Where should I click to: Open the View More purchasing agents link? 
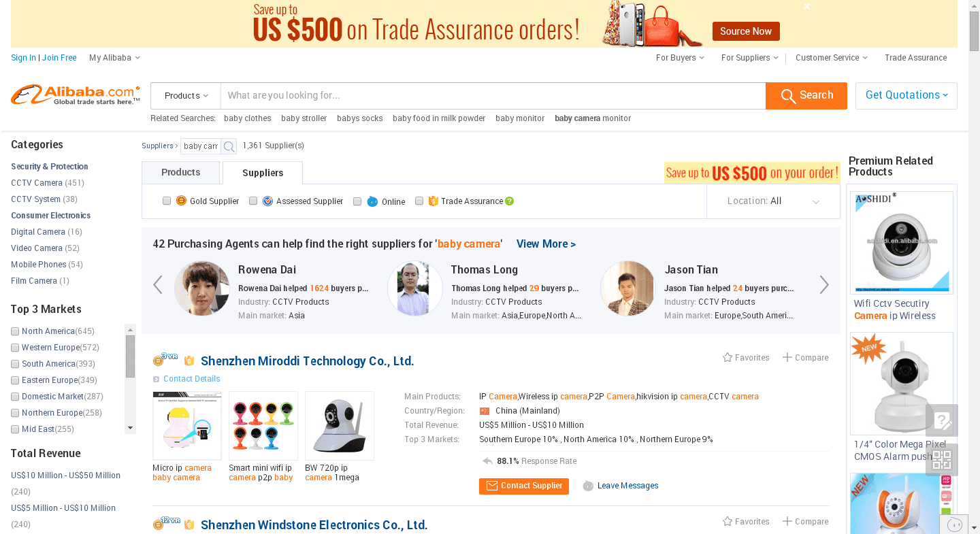[x=546, y=244]
